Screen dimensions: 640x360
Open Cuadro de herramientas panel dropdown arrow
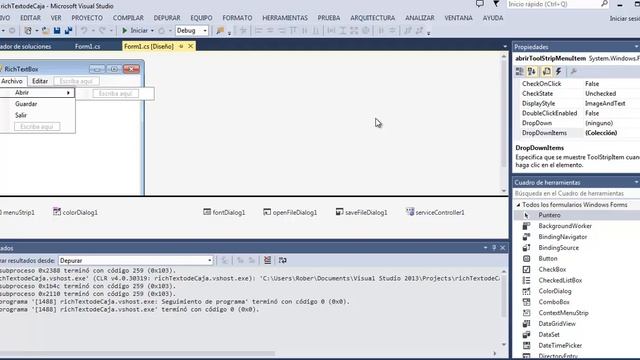point(636,182)
